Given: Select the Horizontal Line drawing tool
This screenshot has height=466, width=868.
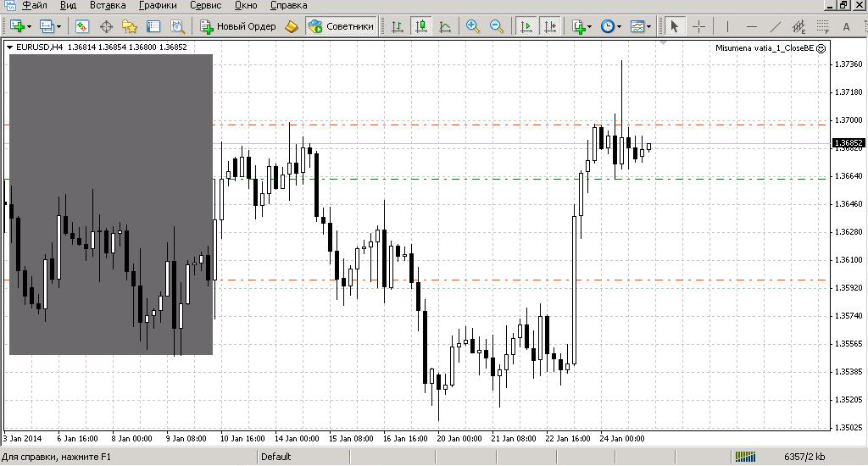Looking at the screenshot, I should [751, 26].
